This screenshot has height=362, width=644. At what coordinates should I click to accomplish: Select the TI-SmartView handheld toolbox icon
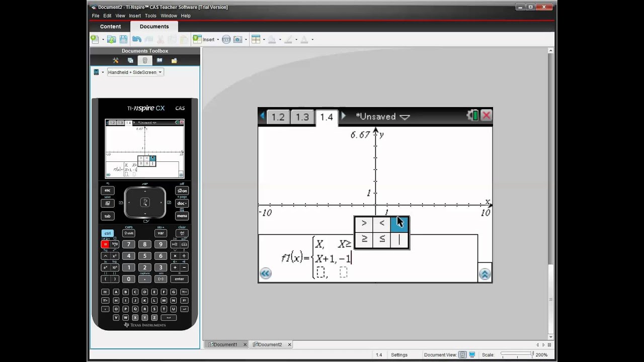point(145,60)
